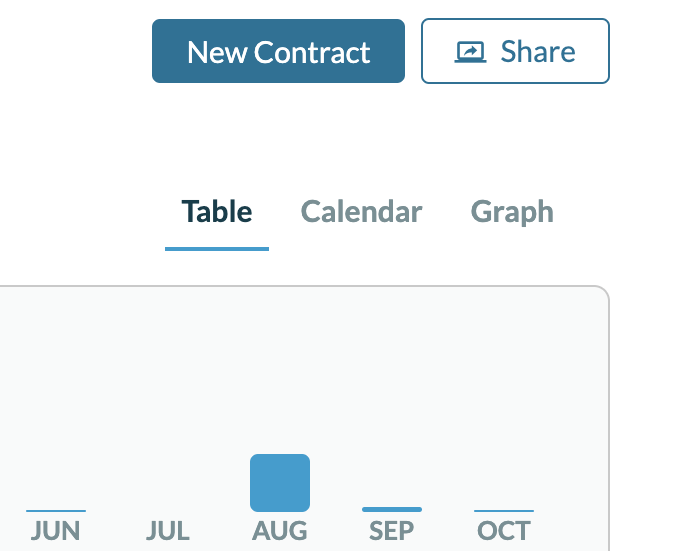This screenshot has width=698, height=551.
Task: Switch to the Graph view tab
Action: click(x=512, y=212)
